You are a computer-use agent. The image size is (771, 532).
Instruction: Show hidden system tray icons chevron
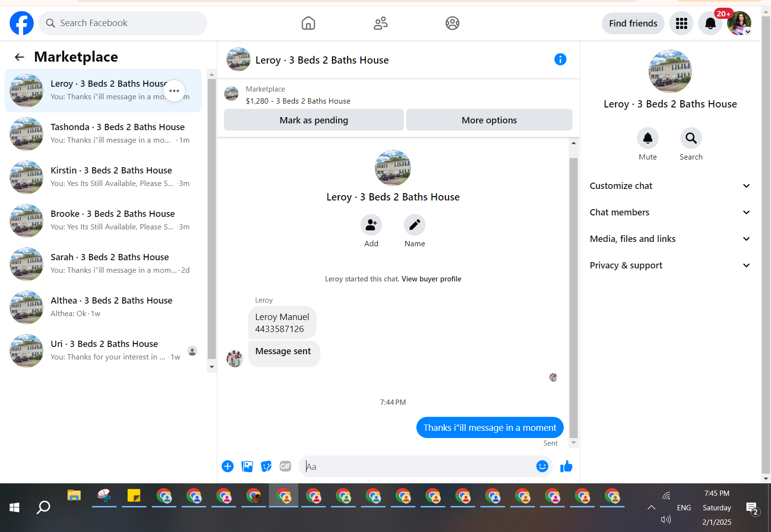[651, 507]
